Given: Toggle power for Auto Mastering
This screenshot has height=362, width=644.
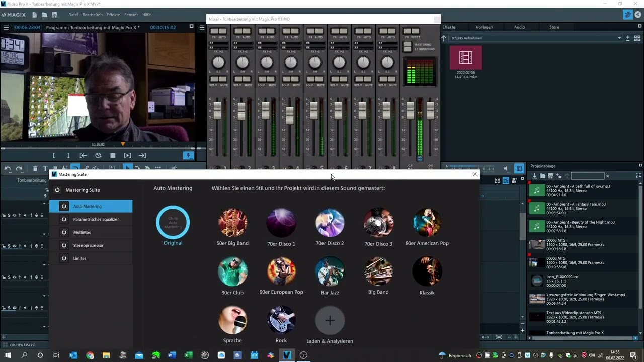Looking at the screenshot, I should point(64,206).
